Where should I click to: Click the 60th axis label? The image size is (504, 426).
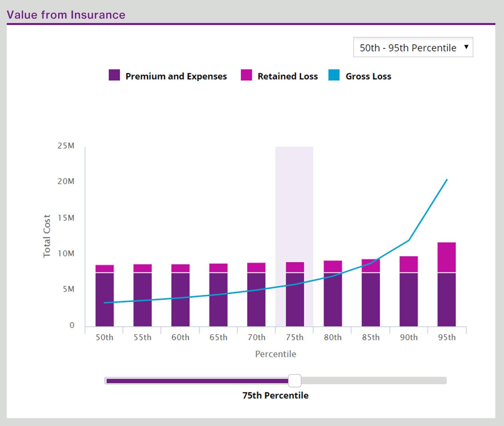[x=181, y=337]
